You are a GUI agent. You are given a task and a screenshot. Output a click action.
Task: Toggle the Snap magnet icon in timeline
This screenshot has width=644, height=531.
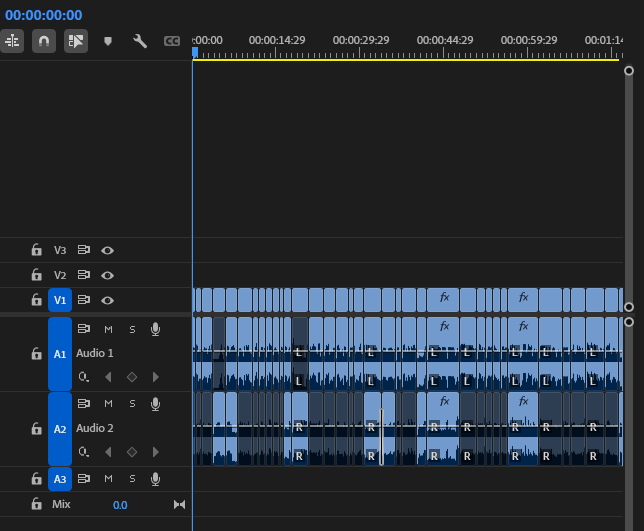(x=44, y=41)
